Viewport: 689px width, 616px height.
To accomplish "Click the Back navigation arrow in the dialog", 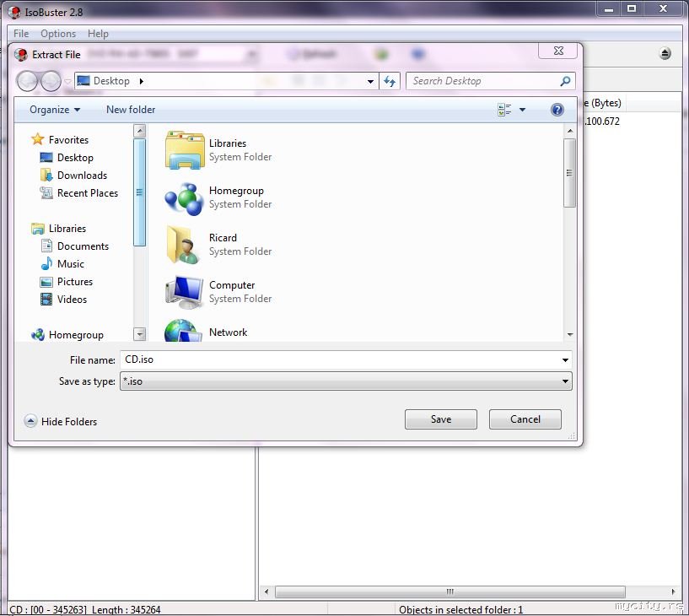I will click(27, 81).
